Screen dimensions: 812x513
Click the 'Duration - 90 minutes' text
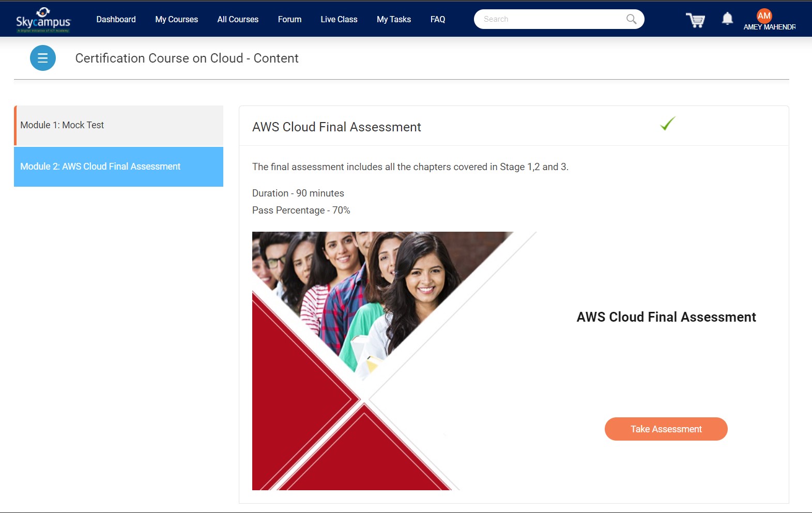pyautogui.click(x=298, y=193)
